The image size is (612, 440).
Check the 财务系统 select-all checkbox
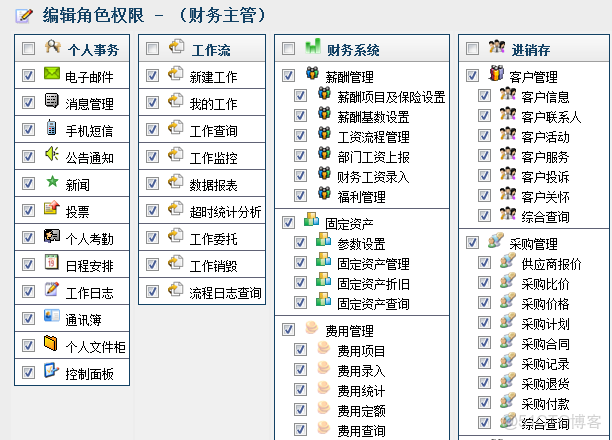point(288,48)
